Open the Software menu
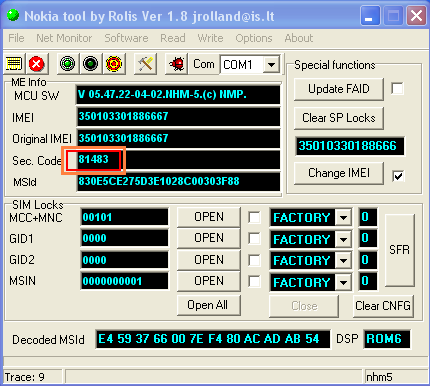 coord(126,38)
